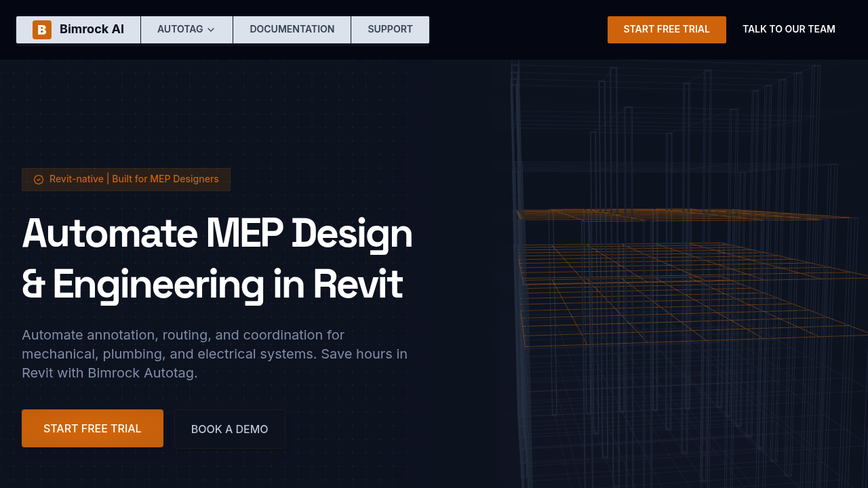Viewport: 868px width, 488px height.
Task: Go to the DOCUMENTATION nav item
Action: click(x=292, y=30)
